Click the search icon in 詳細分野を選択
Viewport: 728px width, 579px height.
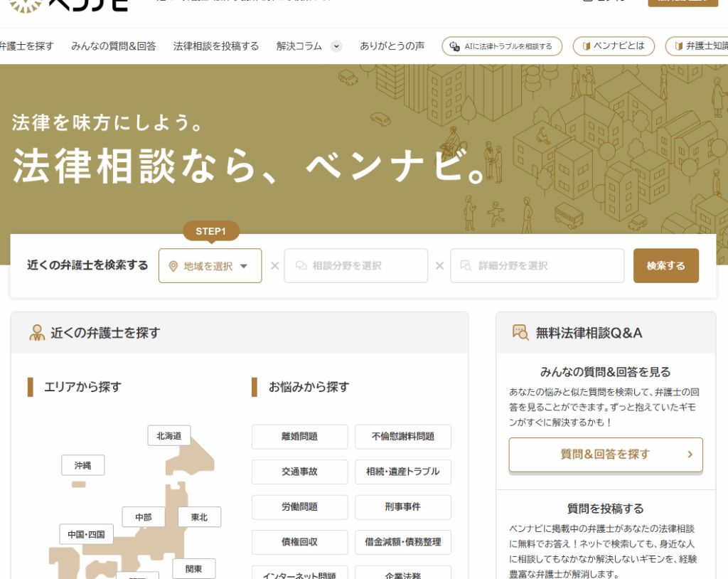pyautogui.click(x=466, y=266)
